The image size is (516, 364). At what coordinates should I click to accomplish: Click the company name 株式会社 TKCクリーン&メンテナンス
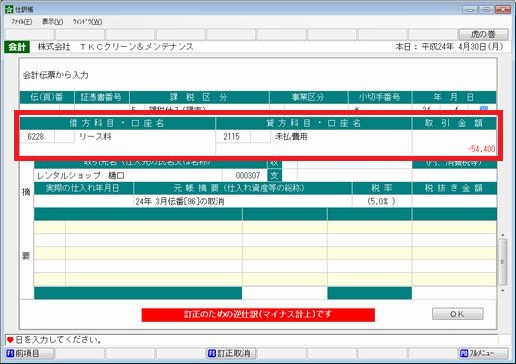click(x=116, y=47)
